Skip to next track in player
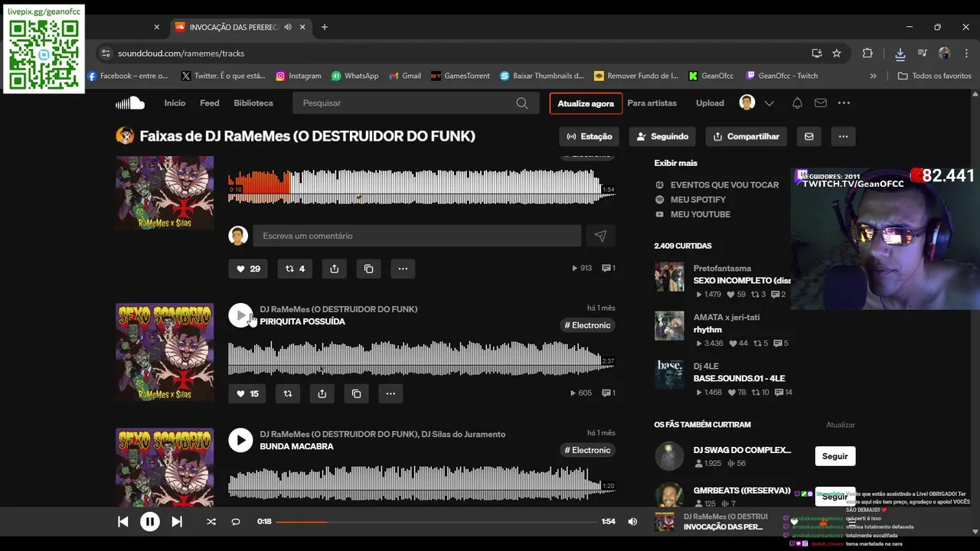Screen dimensions: 980x551 click(x=177, y=522)
